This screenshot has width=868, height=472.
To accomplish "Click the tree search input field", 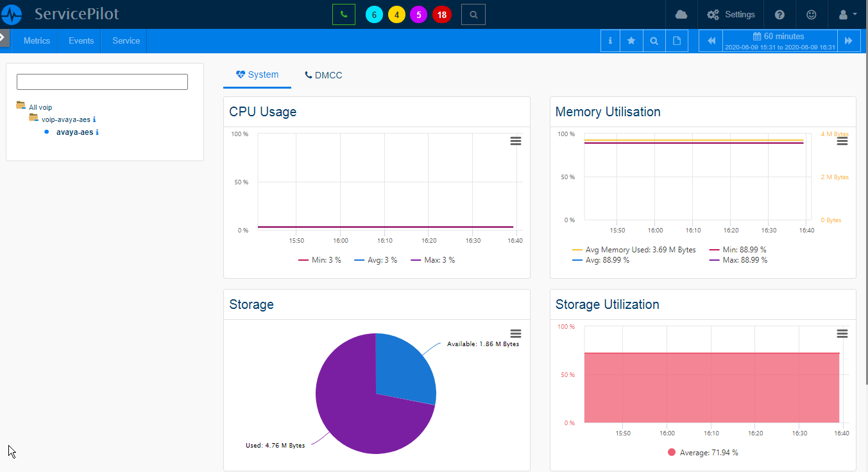I will click(102, 82).
